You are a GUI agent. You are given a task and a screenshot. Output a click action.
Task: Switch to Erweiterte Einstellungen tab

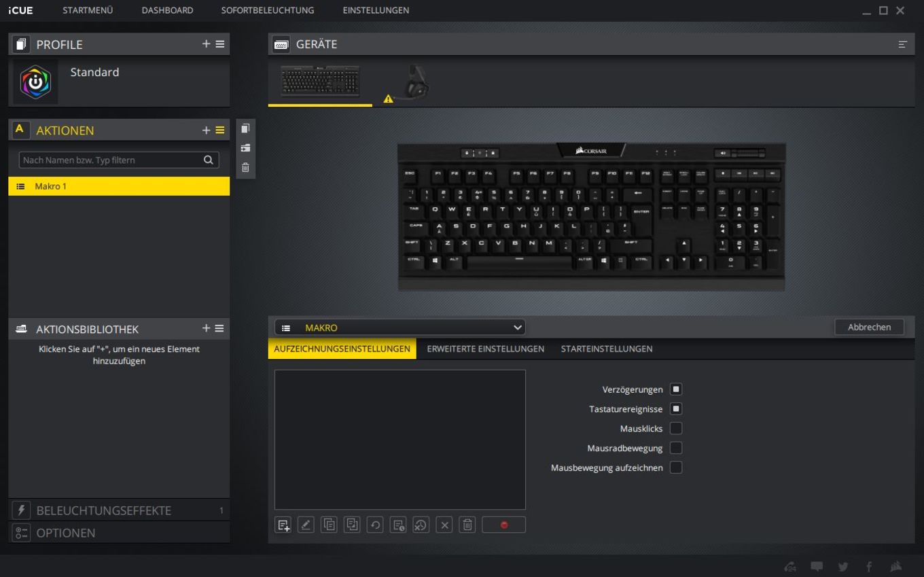coord(486,349)
